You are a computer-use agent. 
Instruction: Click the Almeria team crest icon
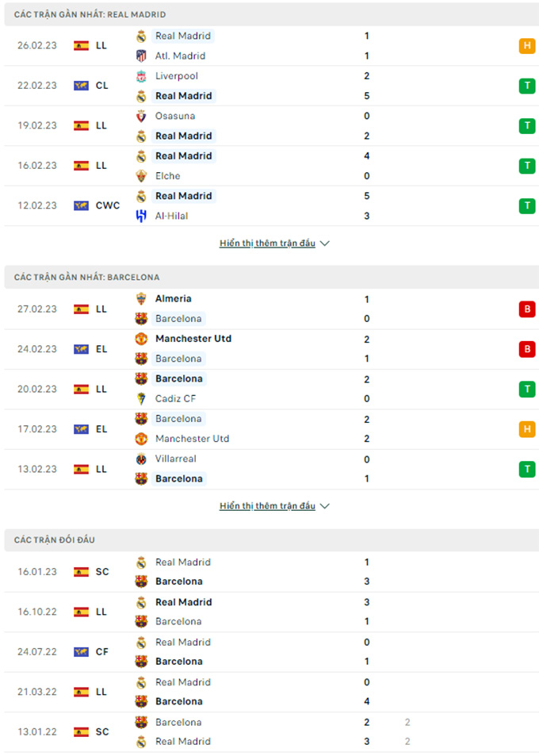141,299
